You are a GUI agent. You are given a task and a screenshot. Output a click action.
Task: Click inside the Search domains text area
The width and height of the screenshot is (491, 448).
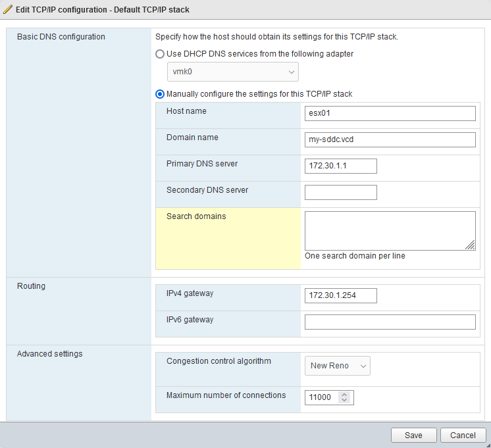pos(390,231)
